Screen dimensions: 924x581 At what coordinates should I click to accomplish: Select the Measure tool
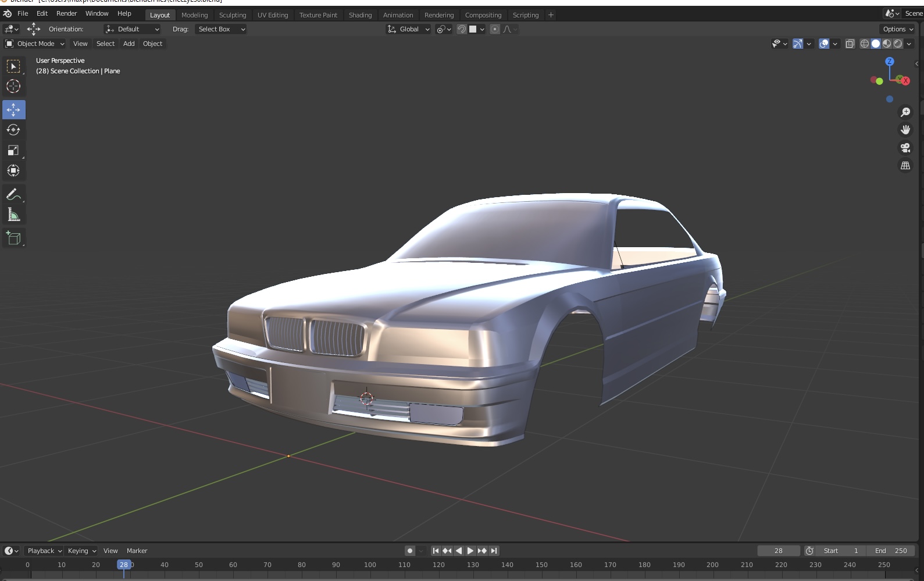(13, 215)
